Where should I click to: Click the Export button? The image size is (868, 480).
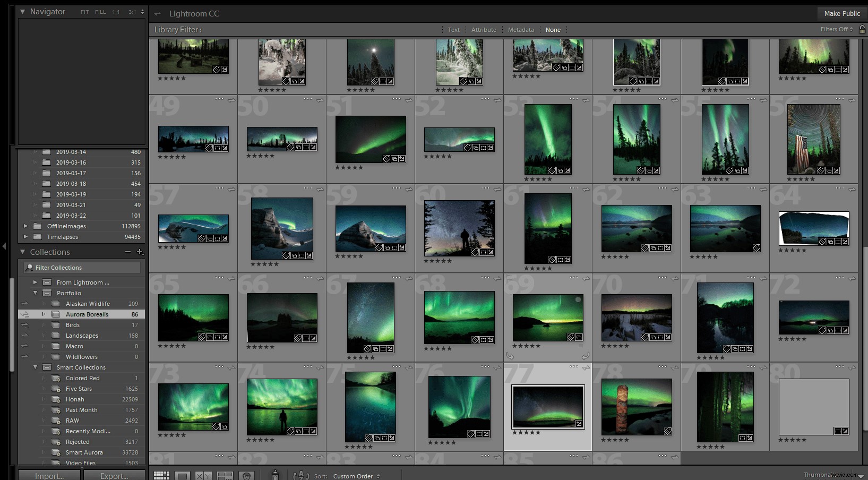[x=114, y=476]
